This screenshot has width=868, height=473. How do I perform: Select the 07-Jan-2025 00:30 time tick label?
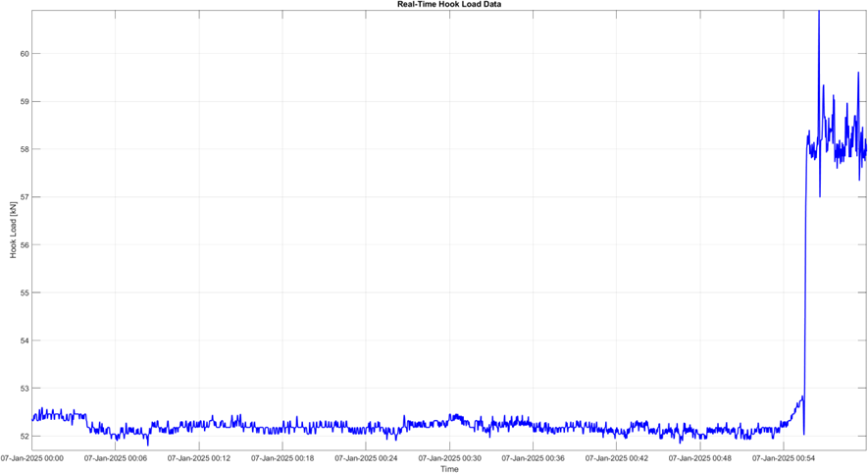pyautogui.click(x=450, y=457)
